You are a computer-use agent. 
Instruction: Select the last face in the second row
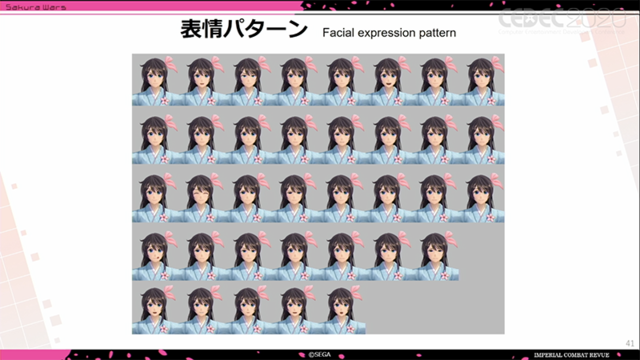(x=481, y=138)
